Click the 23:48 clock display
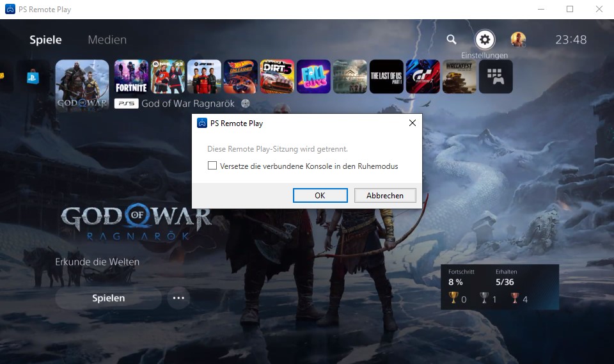The height and width of the screenshot is (364, 614). 571,40
